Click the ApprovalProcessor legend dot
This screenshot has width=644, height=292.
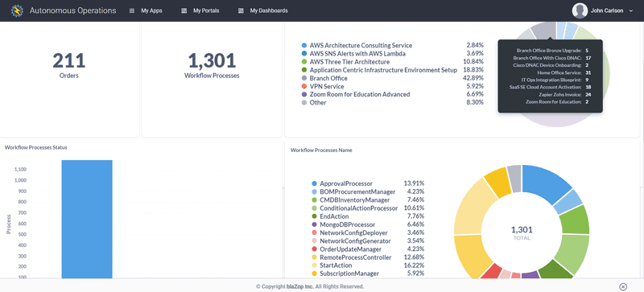(x=314, y=183)
